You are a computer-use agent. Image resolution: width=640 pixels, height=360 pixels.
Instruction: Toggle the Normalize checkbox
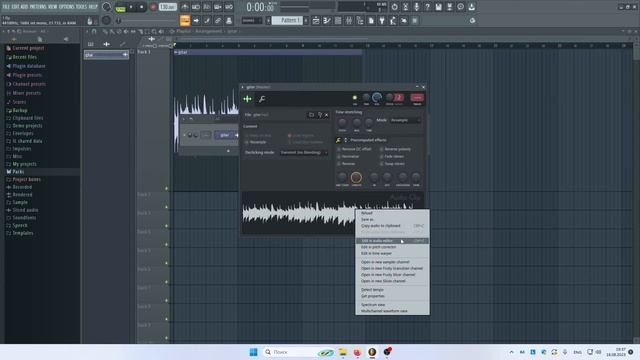[348, 156]
